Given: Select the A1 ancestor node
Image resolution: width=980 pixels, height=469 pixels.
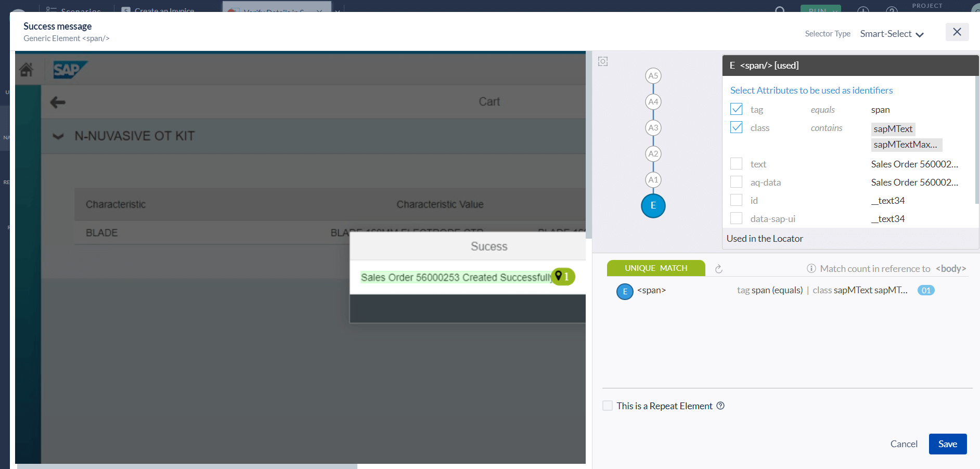Looking at the screenshot, I should (x=653, y=180).
